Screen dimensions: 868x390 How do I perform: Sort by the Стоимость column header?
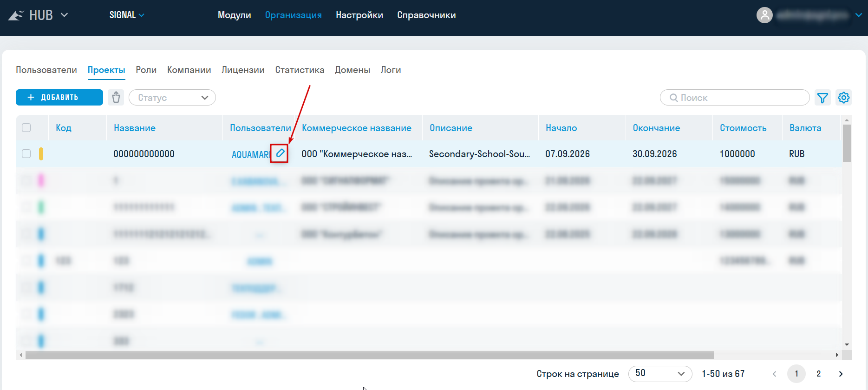743,128
